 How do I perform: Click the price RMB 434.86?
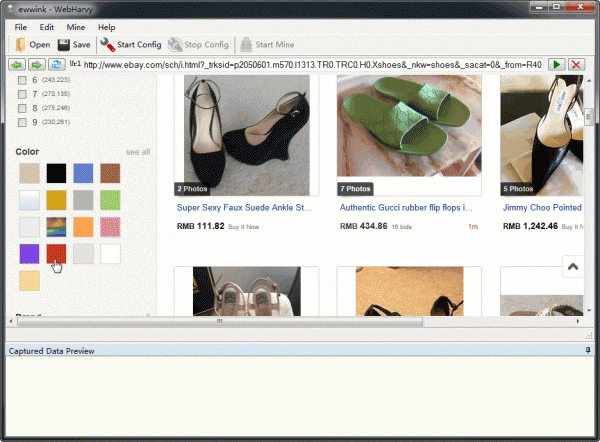[x=364, y=226]
